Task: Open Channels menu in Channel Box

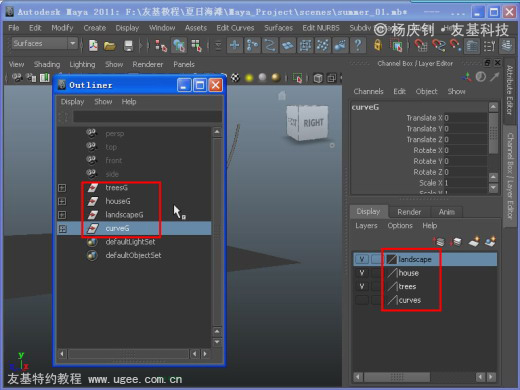Action: 368,91
